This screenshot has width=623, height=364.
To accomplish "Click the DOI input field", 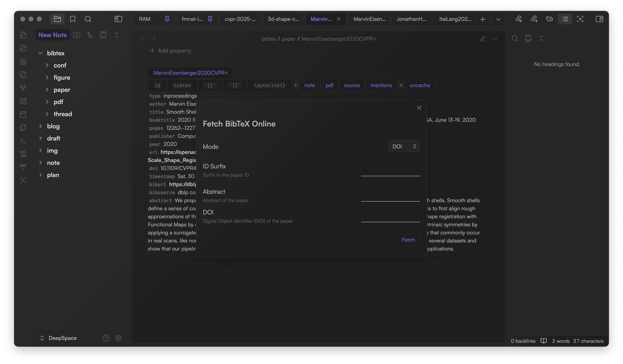I will [x=390, y=218].
